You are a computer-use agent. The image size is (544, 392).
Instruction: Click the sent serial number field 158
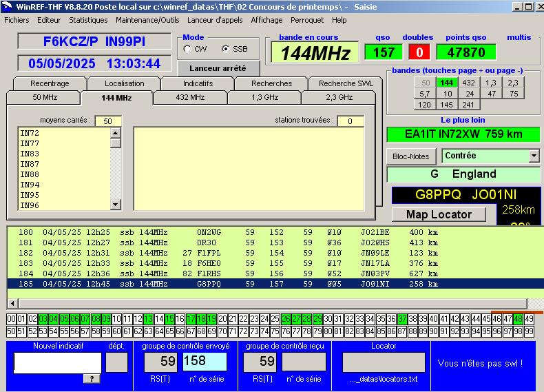(205, 362)
